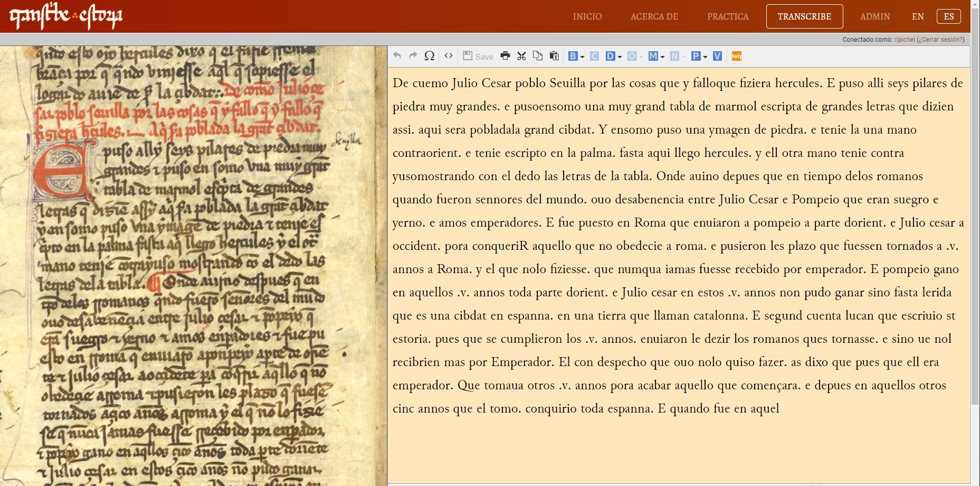Insert special character with Omega icon
Screen dimensions: 980x486
point(430,56)
